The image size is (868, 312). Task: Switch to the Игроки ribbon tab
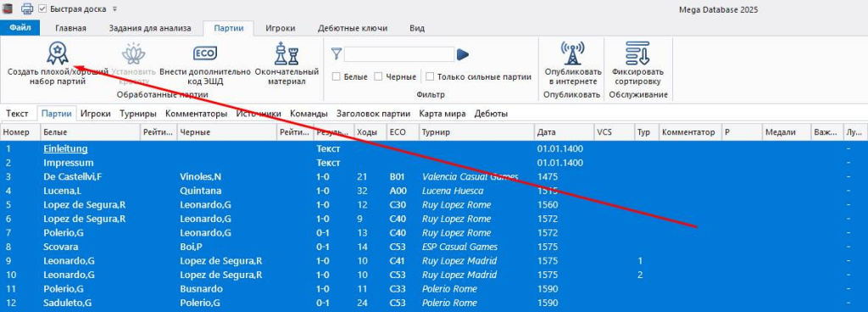pyautogui.click(x=280, y=28)
